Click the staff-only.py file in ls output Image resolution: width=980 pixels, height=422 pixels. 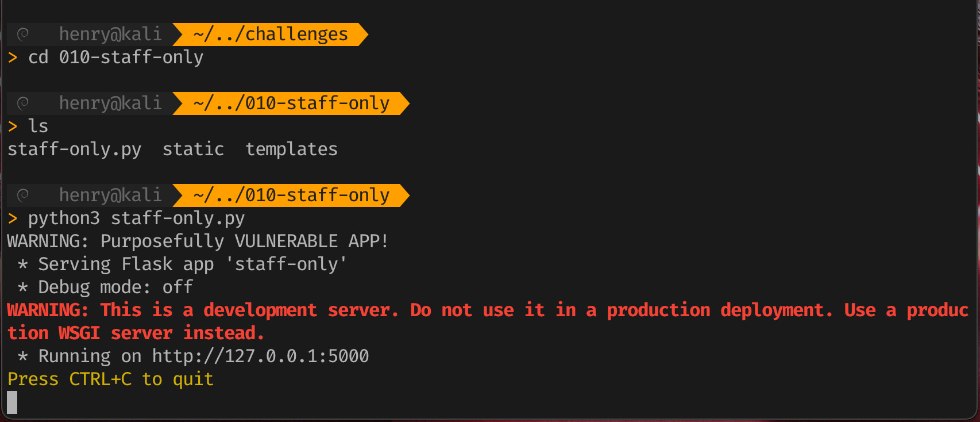coord(74,149)
